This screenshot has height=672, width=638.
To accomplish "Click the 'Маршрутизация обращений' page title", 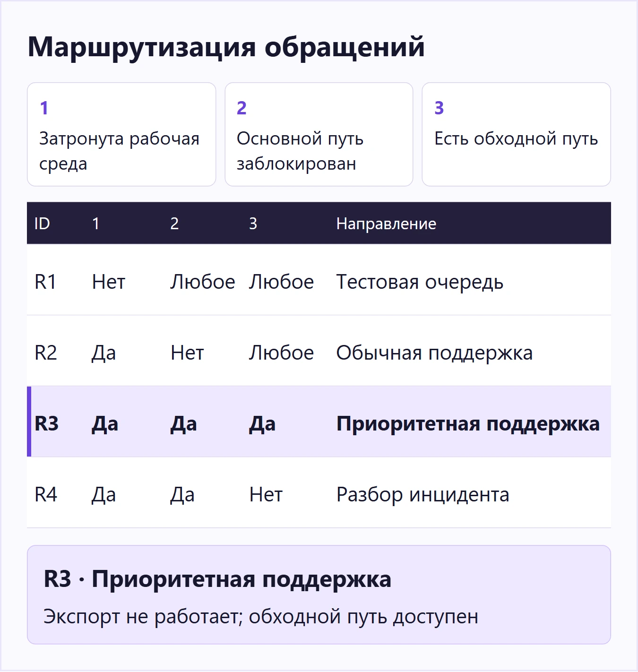I will click(226, 47).
